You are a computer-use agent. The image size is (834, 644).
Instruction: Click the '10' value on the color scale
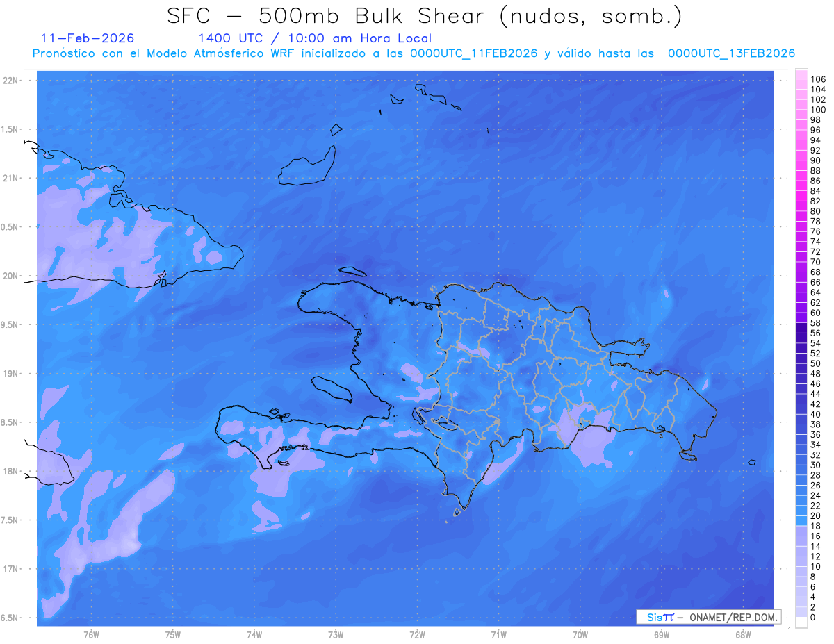coord(815,567)
